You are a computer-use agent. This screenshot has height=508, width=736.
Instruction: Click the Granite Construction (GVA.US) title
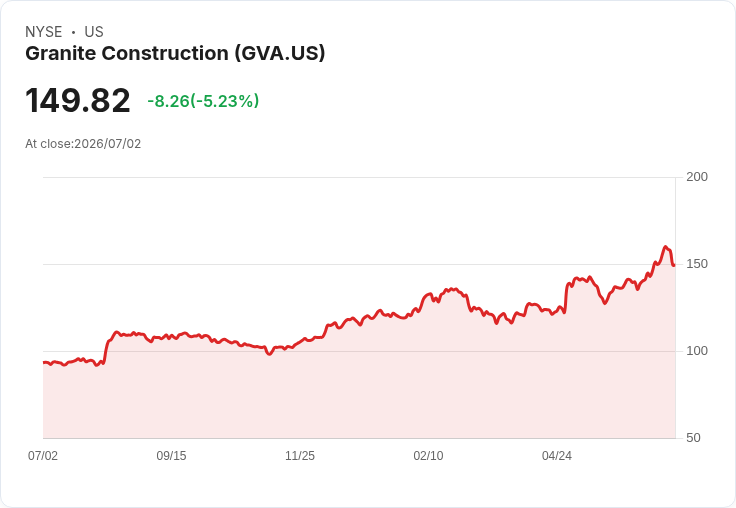175,53
